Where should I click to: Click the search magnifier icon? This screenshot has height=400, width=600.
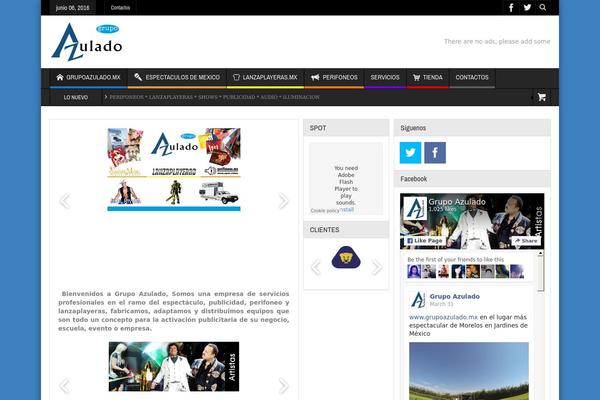coord(543,7)
